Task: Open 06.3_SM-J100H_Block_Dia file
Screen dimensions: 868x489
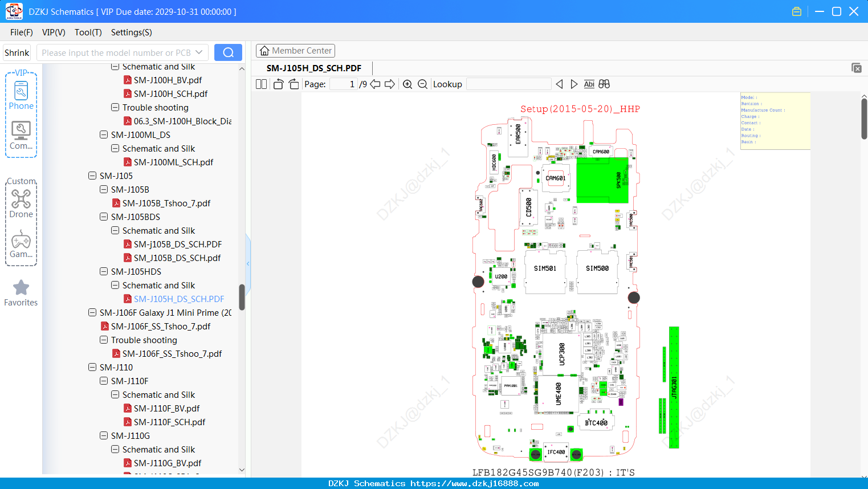Action: 182,121
